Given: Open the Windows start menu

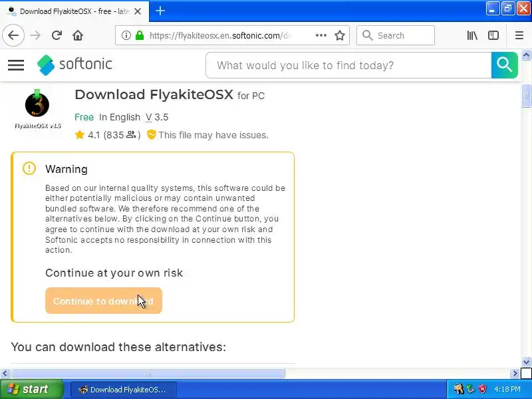Looking at the screenshot, I should 31,389.
